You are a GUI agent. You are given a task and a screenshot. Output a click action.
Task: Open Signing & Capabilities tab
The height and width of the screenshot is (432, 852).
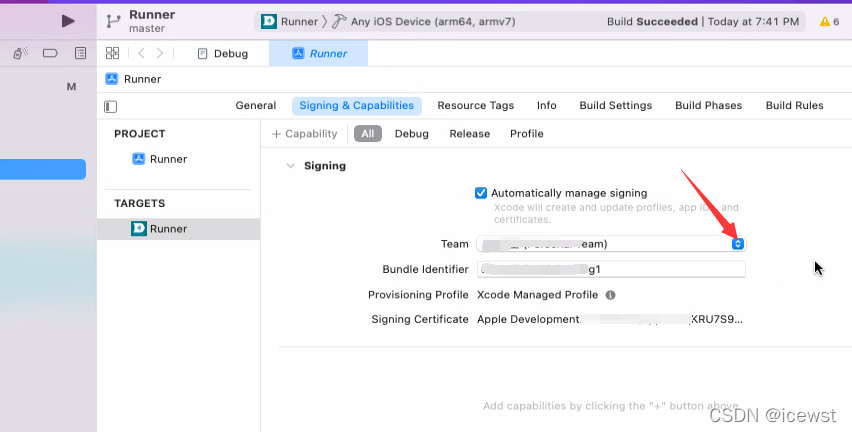coord(356,105)
